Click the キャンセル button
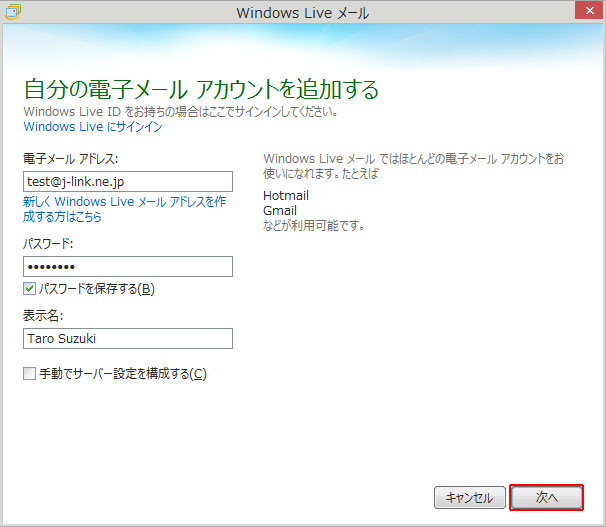This screenshot has width=606, height=527. click(470, 498)
